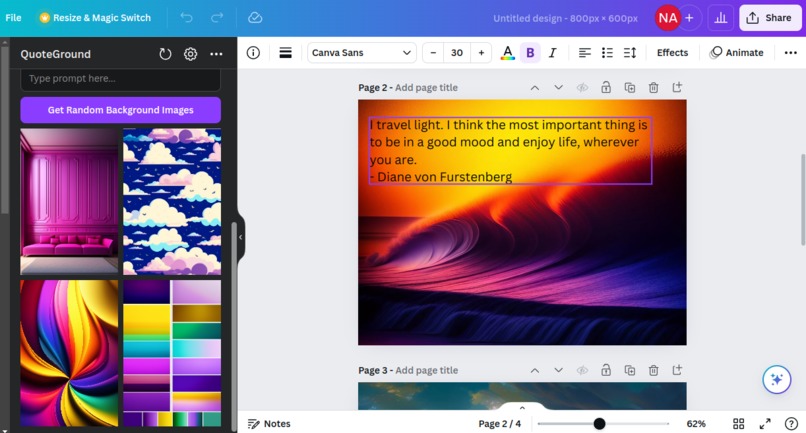Open the NA account avatar
The height and width of the screenshot is (433, 806).
pos(668,18)
